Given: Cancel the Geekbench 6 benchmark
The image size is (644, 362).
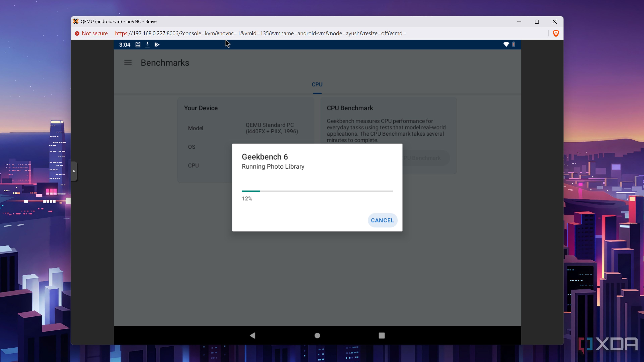Looking at the screenshot, I should [x=382, y=220].
